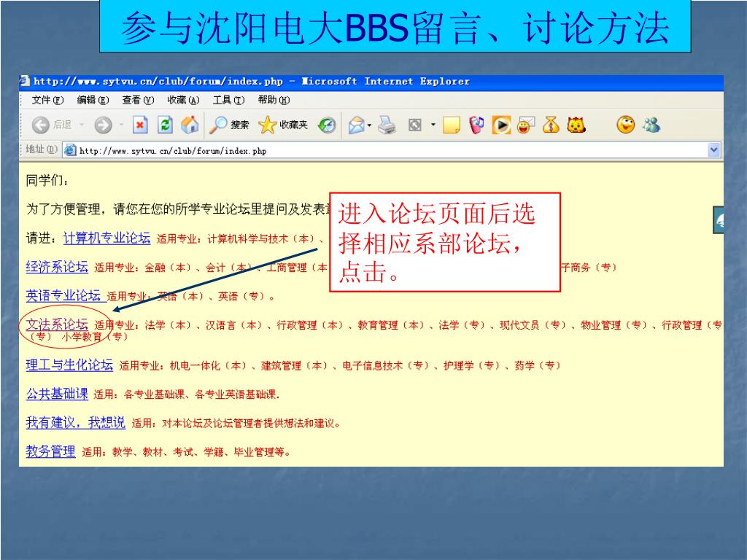Click the text 小学教育（专）

96,337
